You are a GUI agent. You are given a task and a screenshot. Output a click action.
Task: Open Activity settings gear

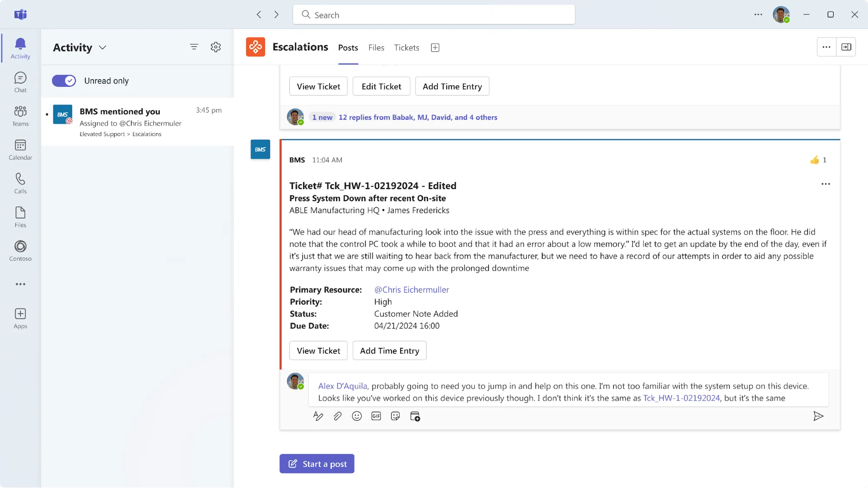pos(216,47)
